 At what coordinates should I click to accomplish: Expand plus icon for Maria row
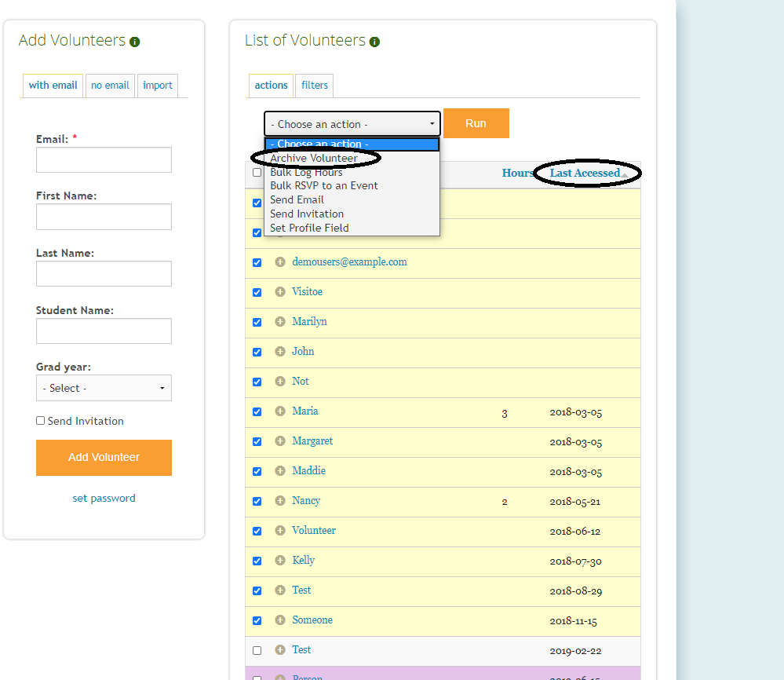pyautogui.click(x=280, y=411)
